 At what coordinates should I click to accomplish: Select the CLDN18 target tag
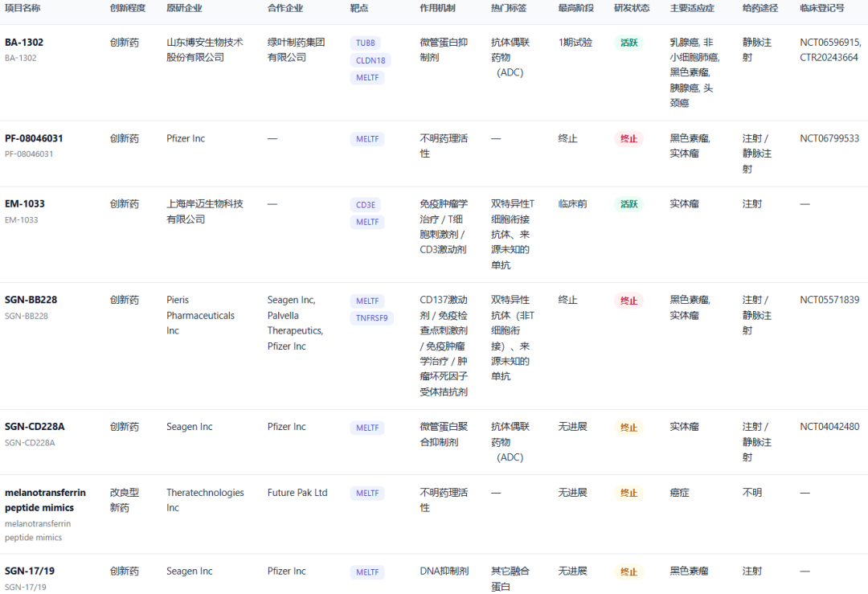(371, 60)
